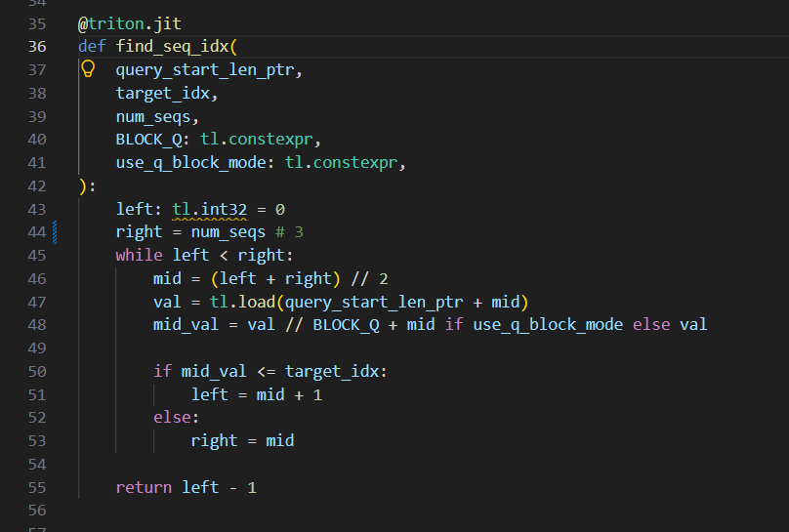This screenshot has height=532, width=789.
Task: Click the blue change marker beside line 44
Action: (55, 232)
